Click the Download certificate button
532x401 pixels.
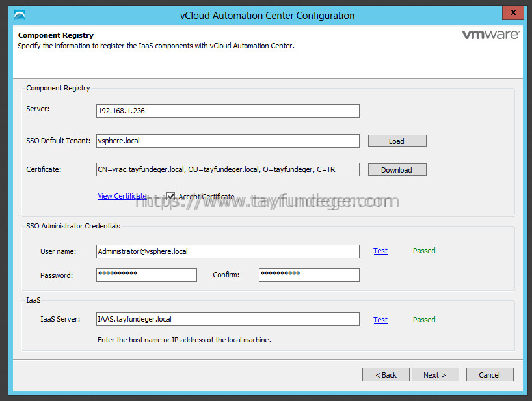(397, 170)
